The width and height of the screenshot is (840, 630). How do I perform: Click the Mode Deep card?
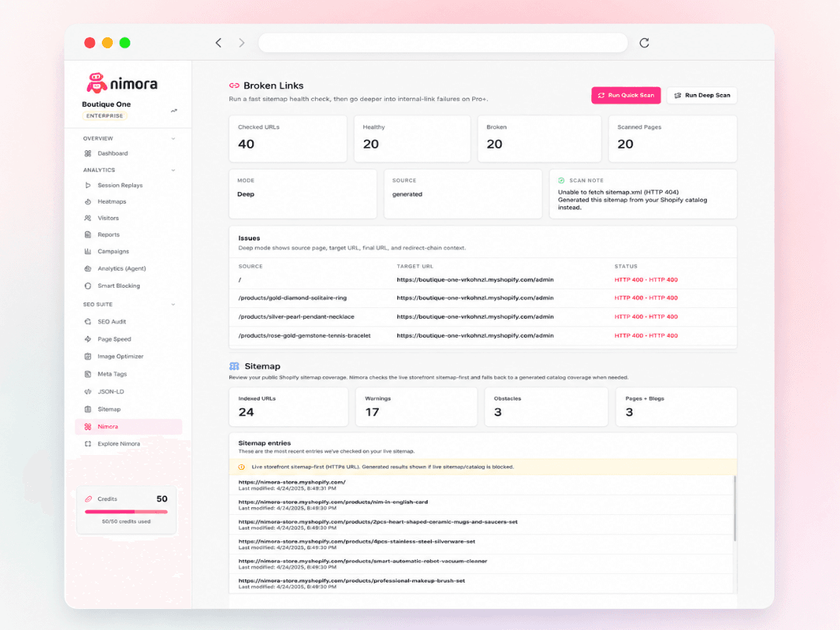point(303,194)
